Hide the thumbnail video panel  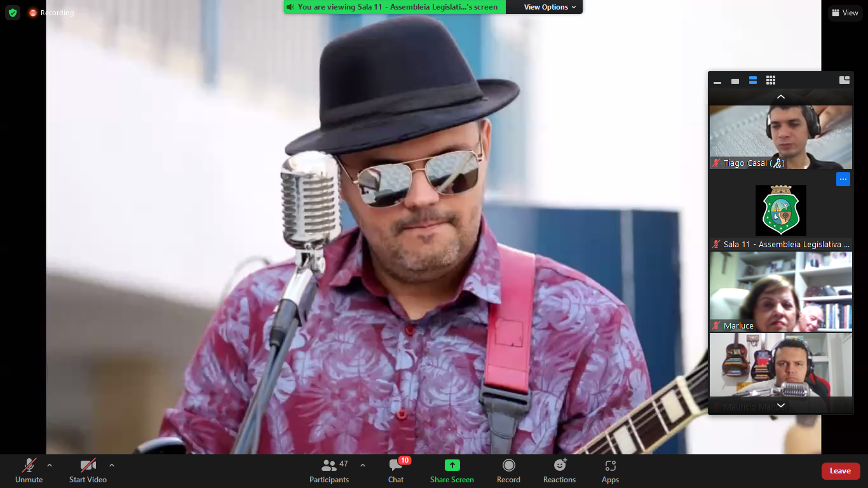tap(717, 81)
